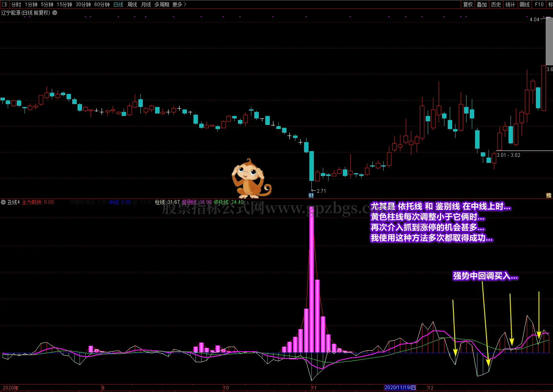This screenshot has height=392, width=553.
Task: Click the 丑线4 indicator name
Action: coord(13,202)
